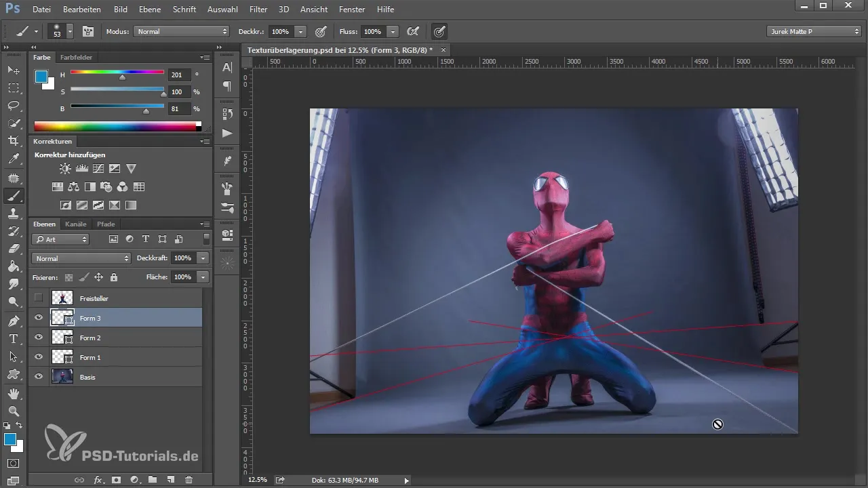Select the Form 2 layer thumbnail
Image resolution: width=868 pixels, height=488 pixels.
tap(62, 338)
